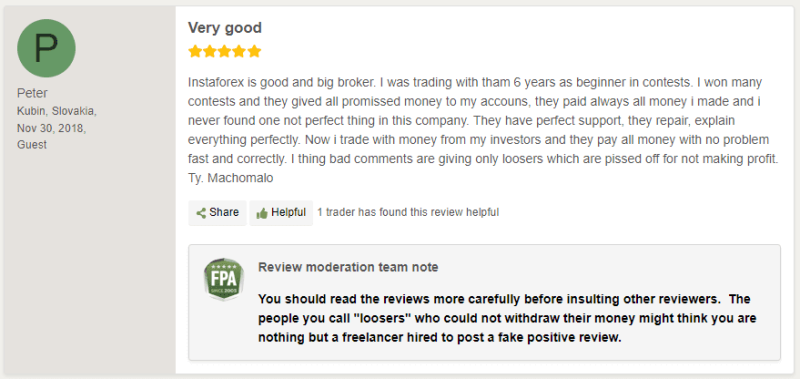Click the "Review moderation team note" heading
800x379 pixels.
click(348, 267)
